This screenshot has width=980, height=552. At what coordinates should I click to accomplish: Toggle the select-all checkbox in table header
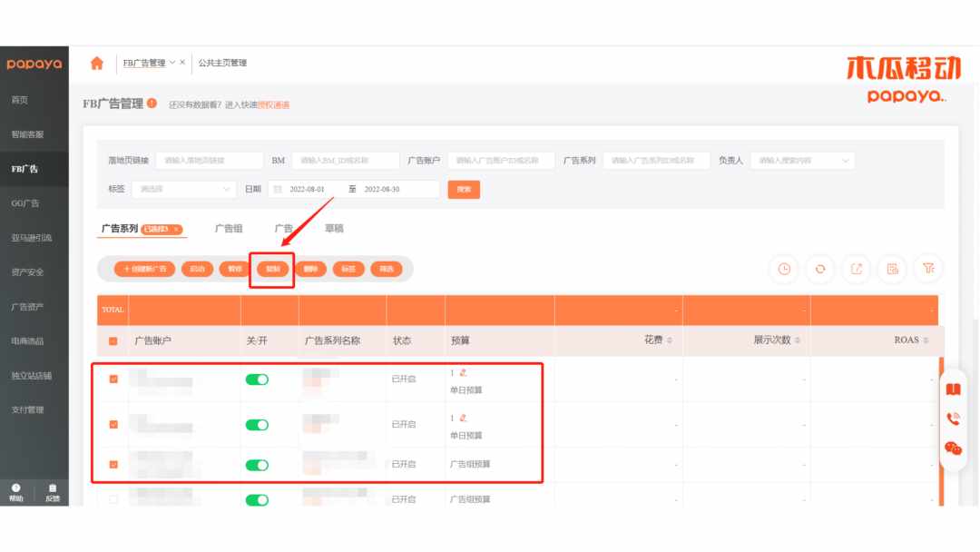113,341
